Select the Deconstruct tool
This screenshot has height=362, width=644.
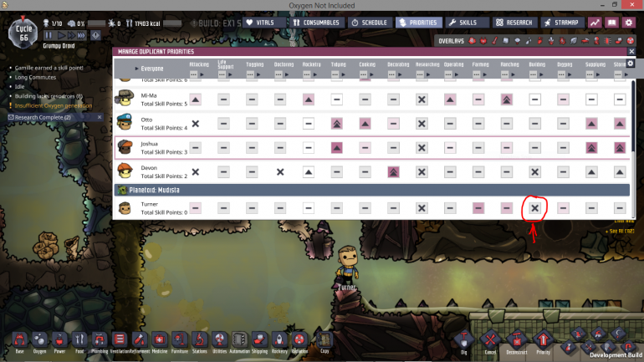click(x=517, y=340)
